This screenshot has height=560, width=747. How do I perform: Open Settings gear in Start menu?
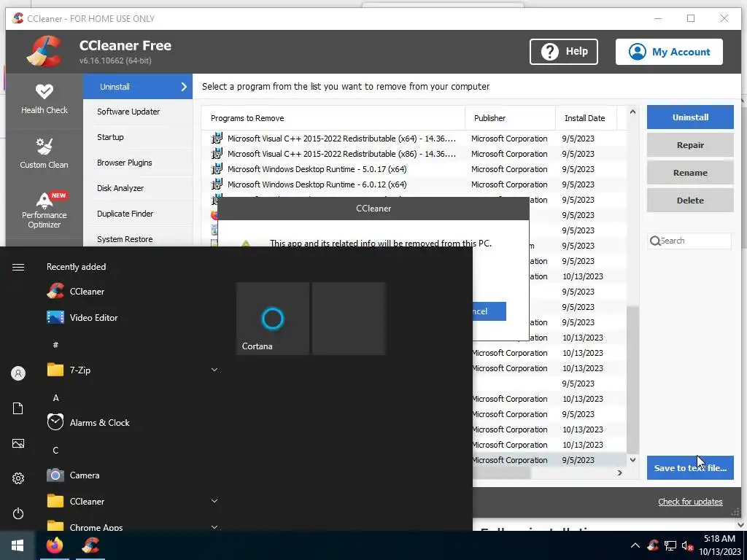click(18, 478)
